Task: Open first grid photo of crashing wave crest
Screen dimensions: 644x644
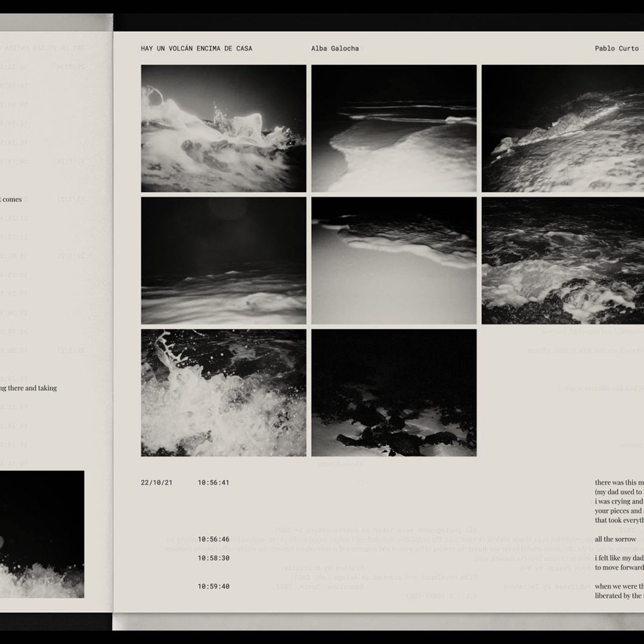Action: pyautogui.click(x=224, y=128)
